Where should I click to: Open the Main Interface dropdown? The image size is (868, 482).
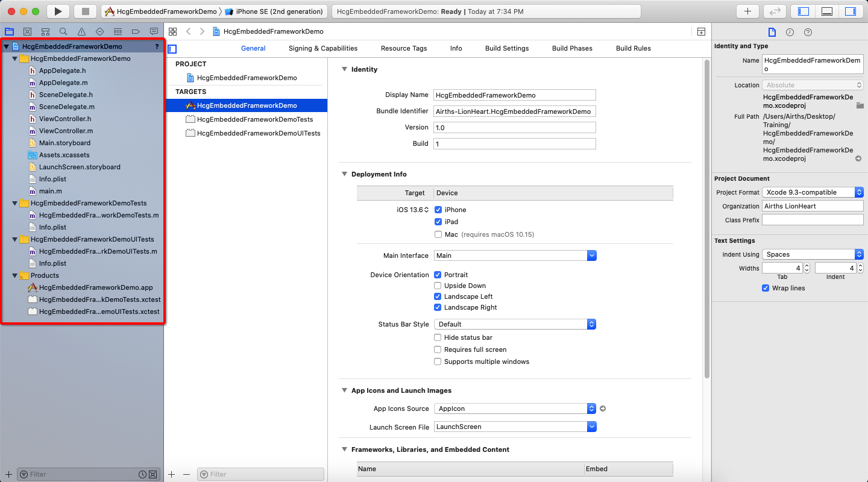click(591, 255)
